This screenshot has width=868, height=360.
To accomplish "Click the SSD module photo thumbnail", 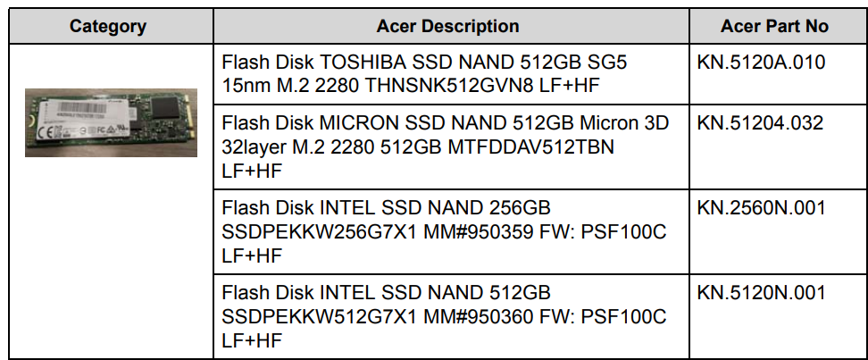I will 112,122.
